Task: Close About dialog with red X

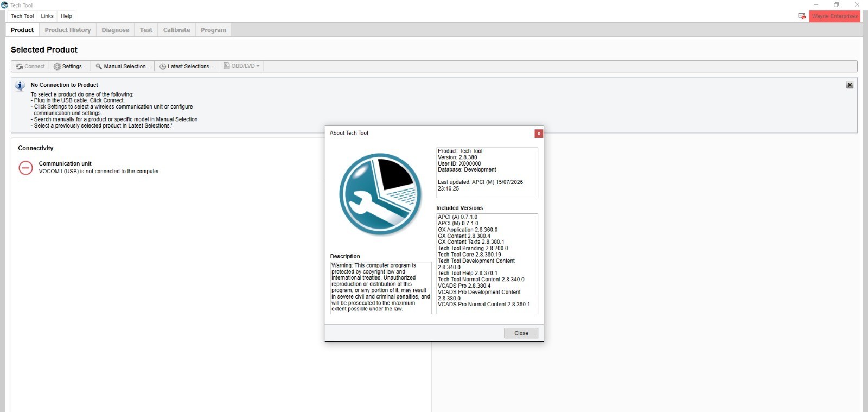Action: coord(539,134)
